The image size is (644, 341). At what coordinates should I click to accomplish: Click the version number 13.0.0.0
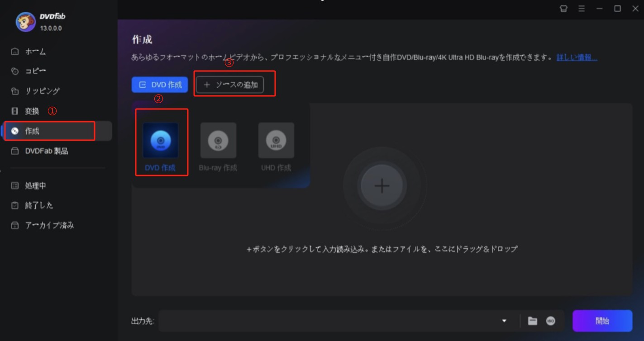pyautogui.click(x=51, y=28)
